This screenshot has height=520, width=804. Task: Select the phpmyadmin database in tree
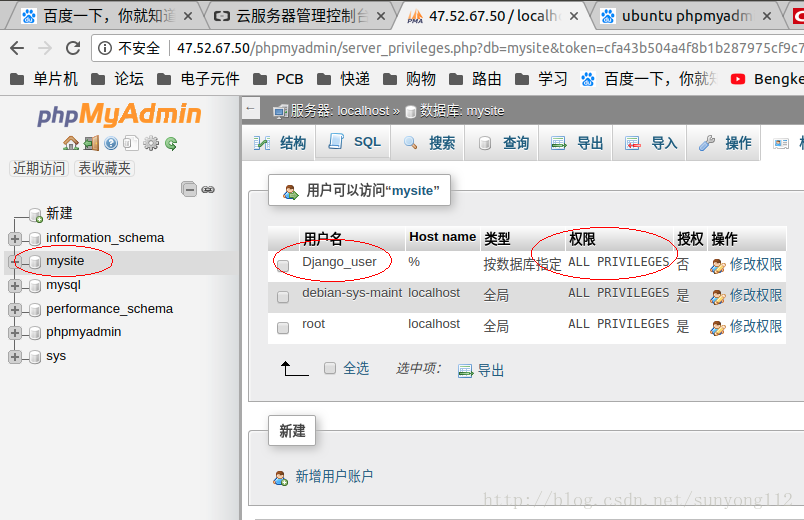(x=84, y=332)
